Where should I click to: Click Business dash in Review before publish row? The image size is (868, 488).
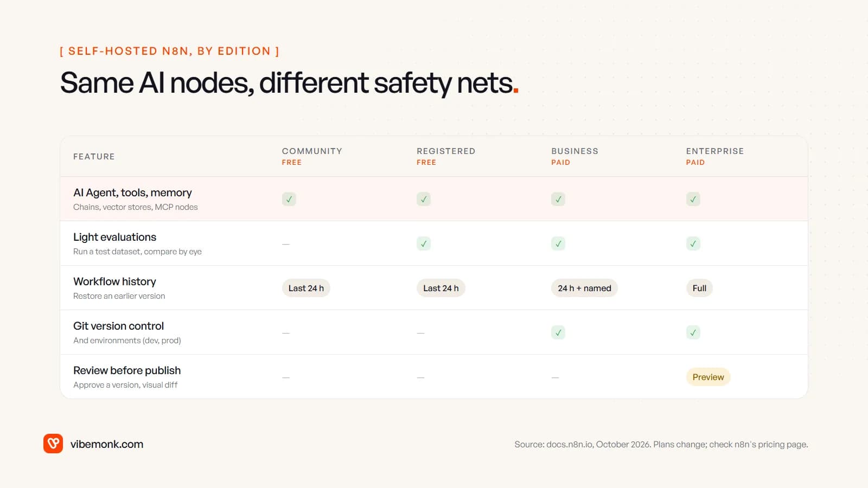(x=555, y=377)
